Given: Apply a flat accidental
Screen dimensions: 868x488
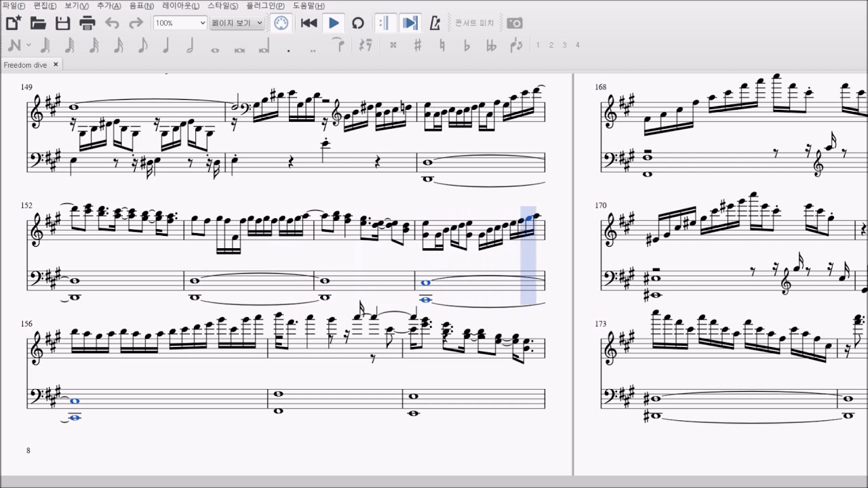Looking at the screenshot, I should (467, 45).
